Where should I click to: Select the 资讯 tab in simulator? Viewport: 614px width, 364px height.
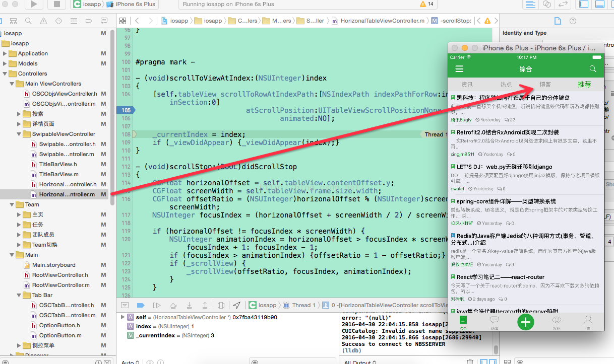pos(467,84)
